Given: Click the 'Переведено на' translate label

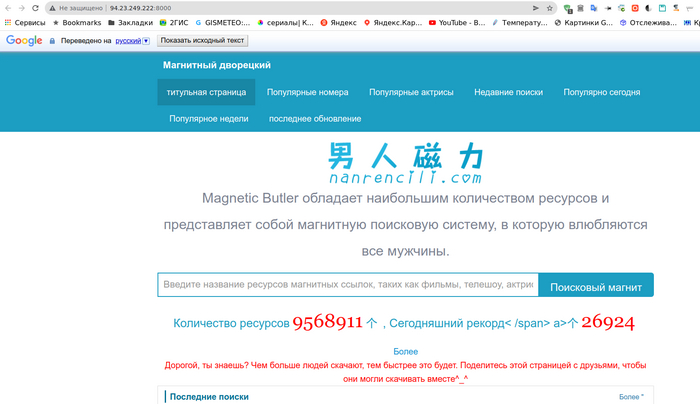Looking at the screenshot, I should [x=86, y=41].
